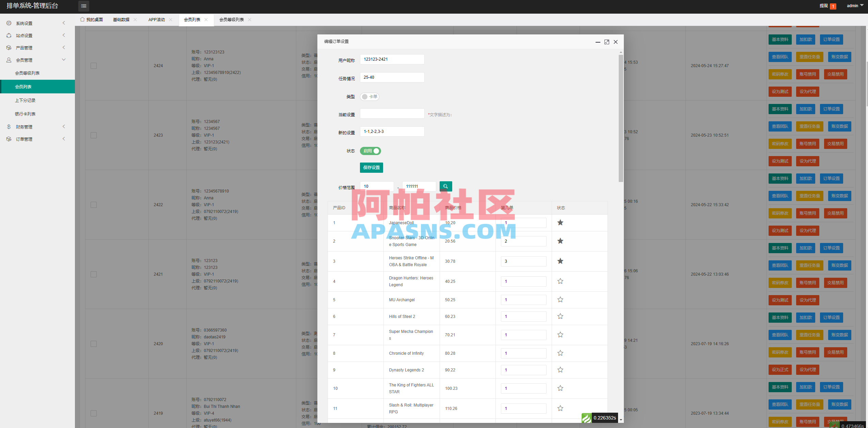Click the price range search magnifier icon
The height and width of the screenshot is (428, 868).
[446, 186]
